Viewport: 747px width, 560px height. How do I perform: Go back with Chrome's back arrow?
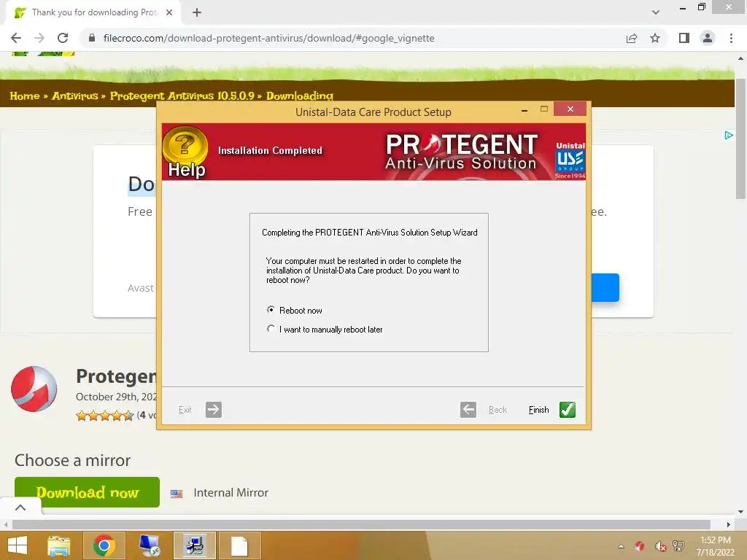16,38
